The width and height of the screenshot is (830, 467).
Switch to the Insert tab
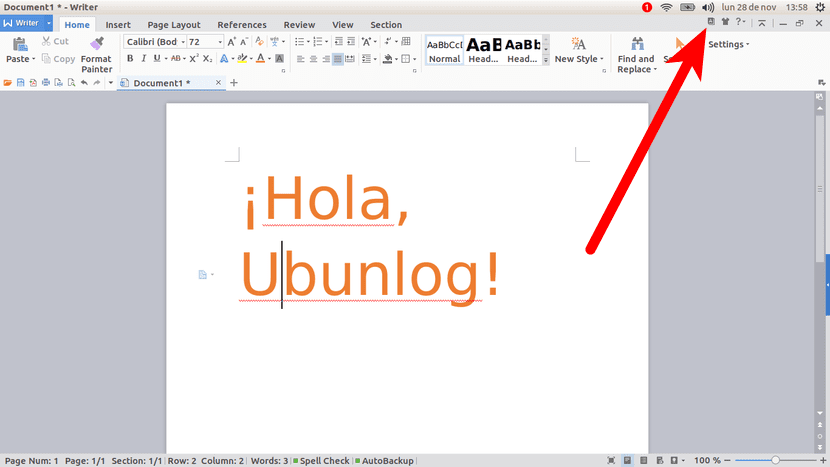(118, 25)
